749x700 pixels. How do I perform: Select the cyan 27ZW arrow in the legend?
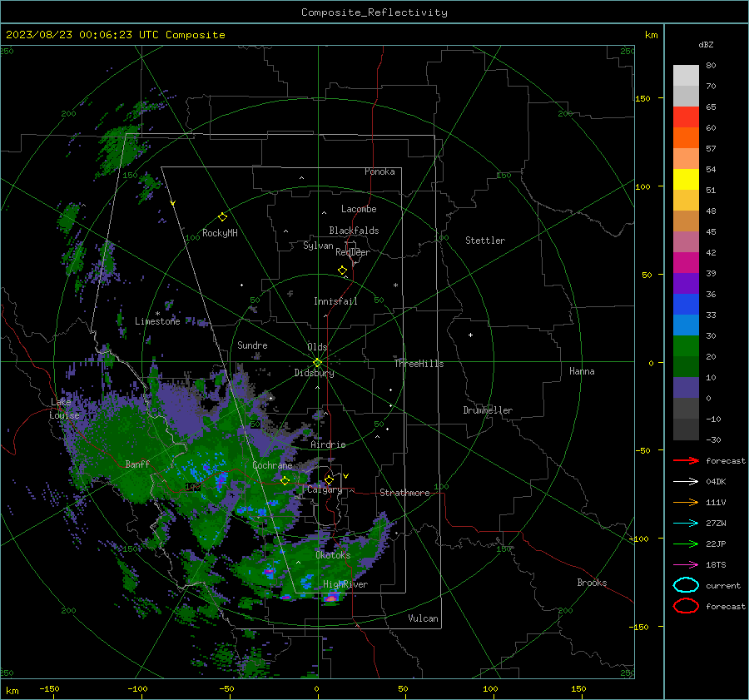tap(686, 524)
